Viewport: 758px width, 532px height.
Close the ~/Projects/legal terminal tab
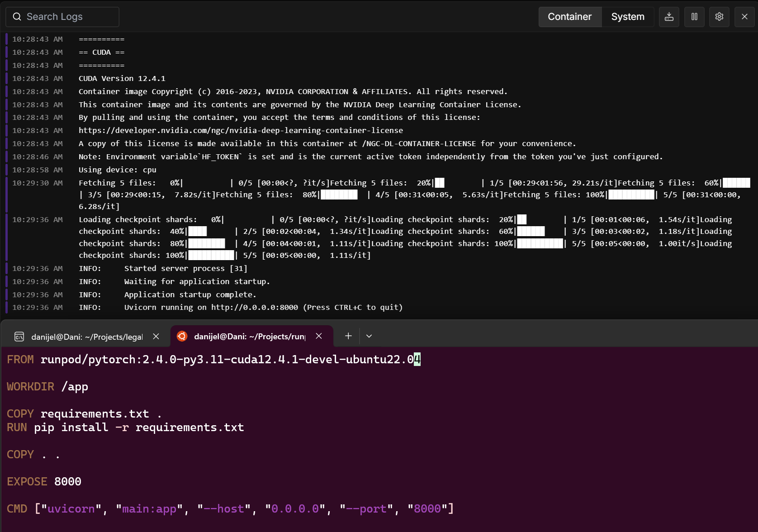[156, 337]
